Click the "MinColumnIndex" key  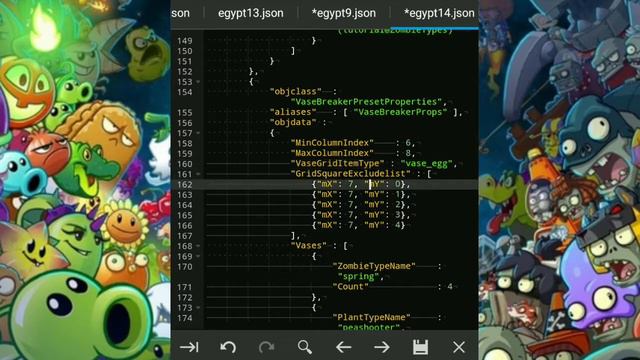coord(332,143)
